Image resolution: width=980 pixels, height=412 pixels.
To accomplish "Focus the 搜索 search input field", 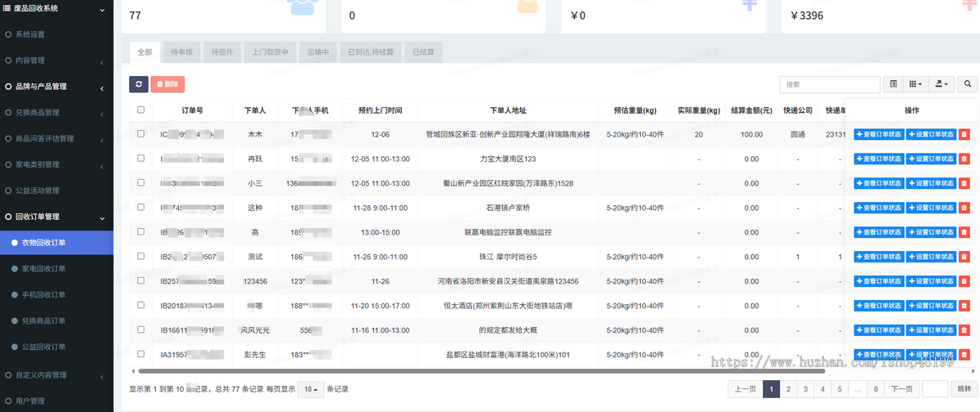I will click(x=831, y=84).
